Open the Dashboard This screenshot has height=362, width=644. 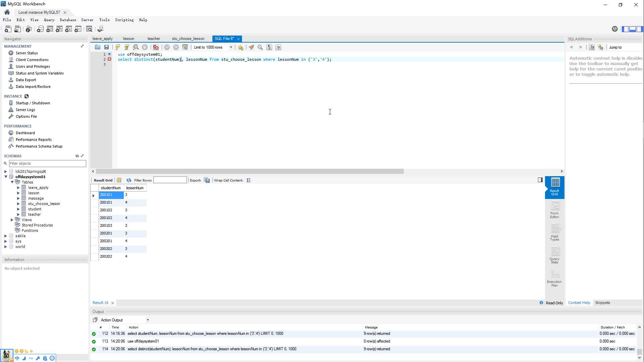click(25, 133)
